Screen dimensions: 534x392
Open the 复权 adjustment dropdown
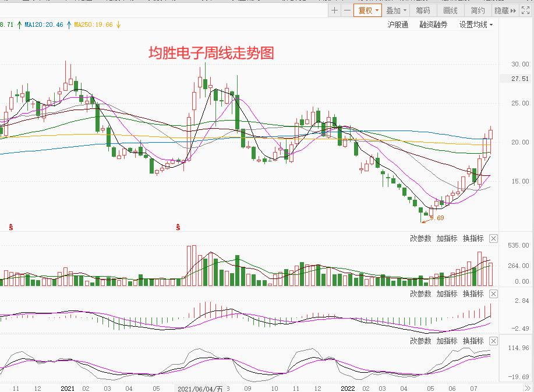367,10
